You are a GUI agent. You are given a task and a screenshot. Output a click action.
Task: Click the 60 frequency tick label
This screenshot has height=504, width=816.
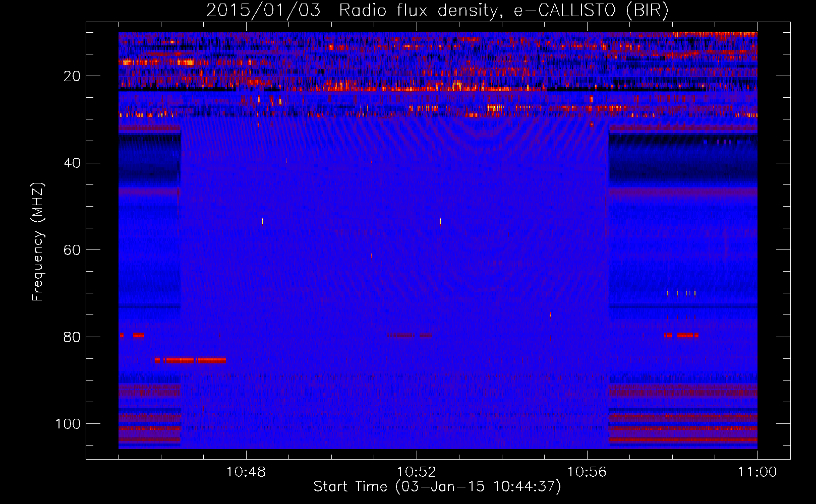(x=72, y=250)
